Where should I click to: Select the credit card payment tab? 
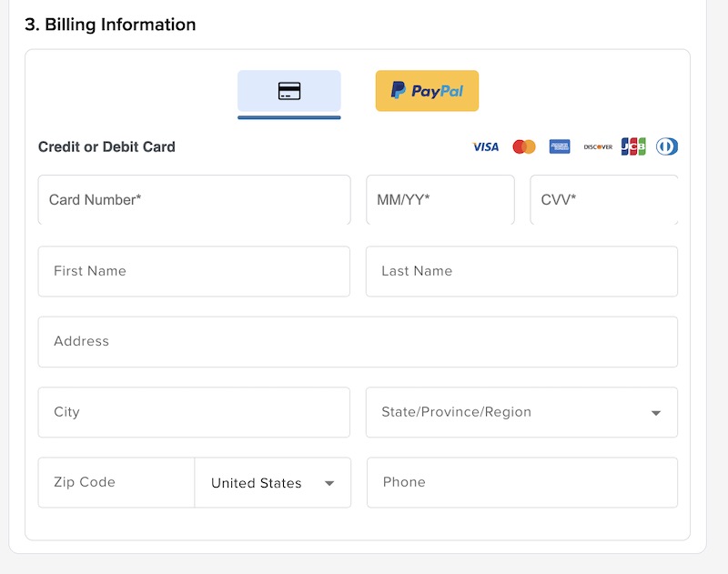coord(288,91)
